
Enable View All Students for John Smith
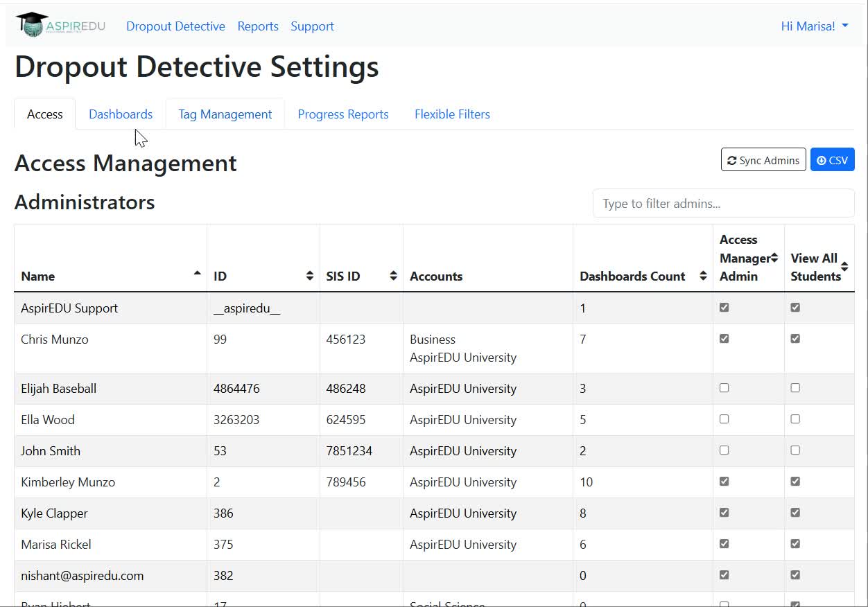[x=795, y=450]
